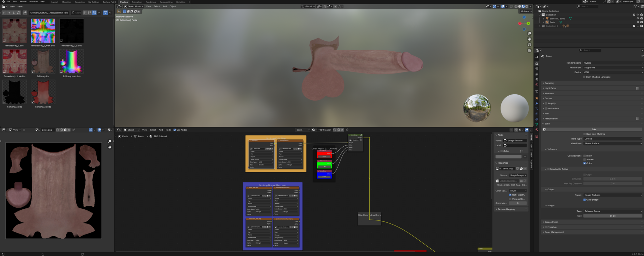Toggle camera view gizmo in viewport

(x=529, y=45)
